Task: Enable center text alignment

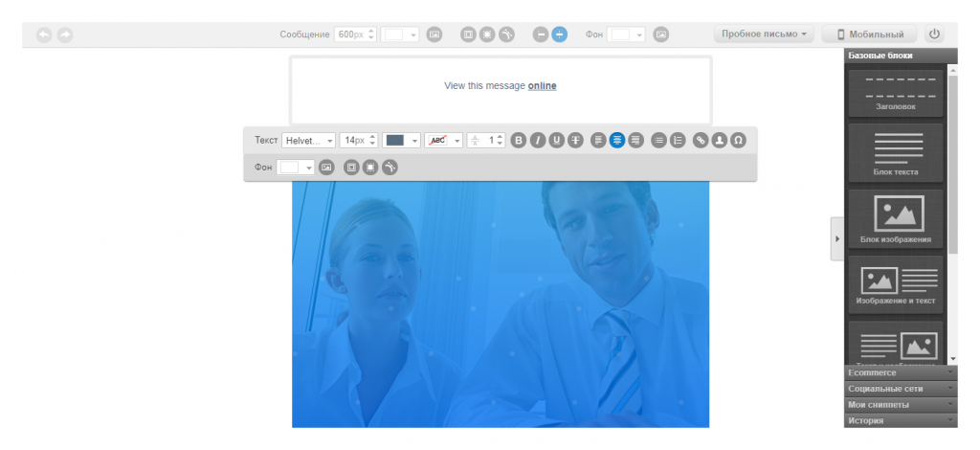Action: tap(617, 140)
